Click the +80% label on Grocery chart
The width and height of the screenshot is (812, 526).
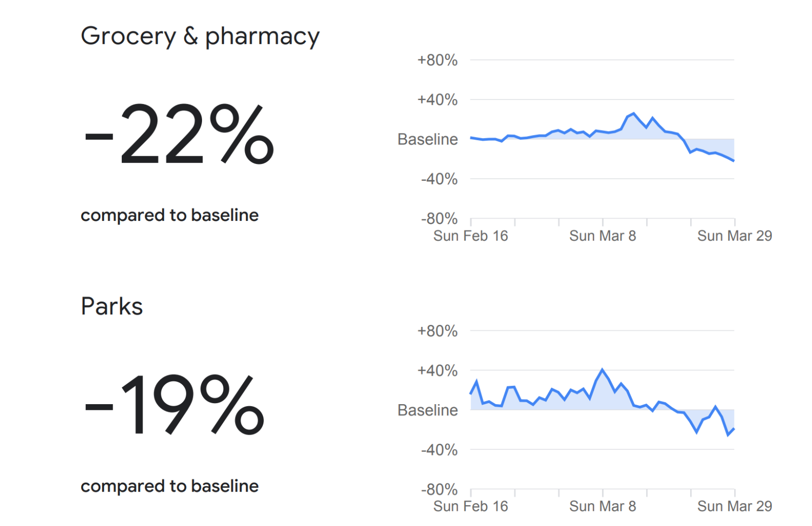(437, 60)
